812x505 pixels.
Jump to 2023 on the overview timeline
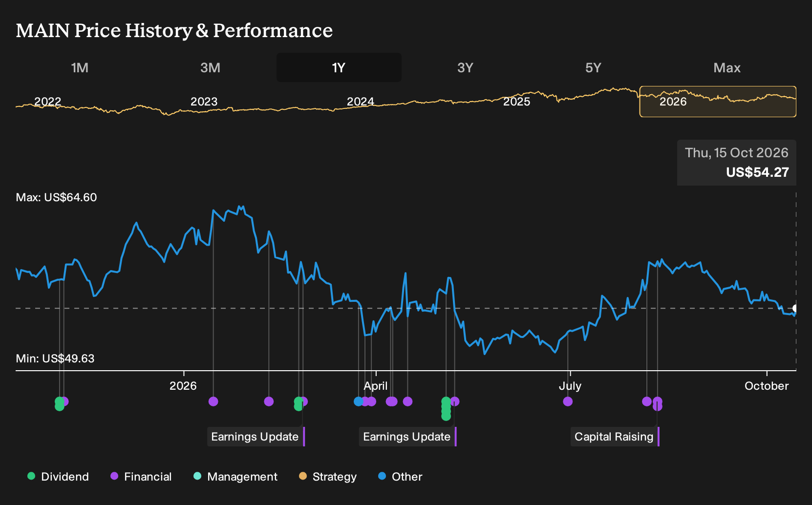coord(204,102)
